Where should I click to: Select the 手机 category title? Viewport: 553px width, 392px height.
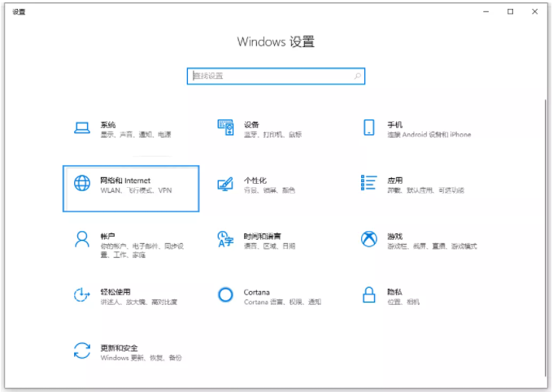pos(394,124)
